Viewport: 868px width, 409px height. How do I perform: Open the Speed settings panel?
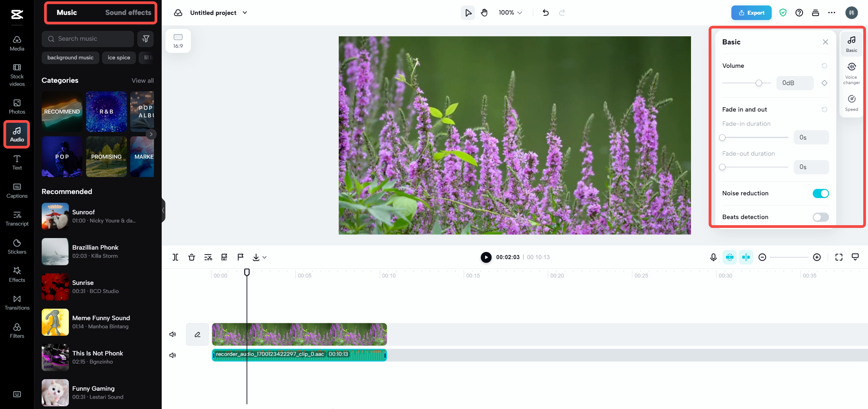click(x=851, y=102)
